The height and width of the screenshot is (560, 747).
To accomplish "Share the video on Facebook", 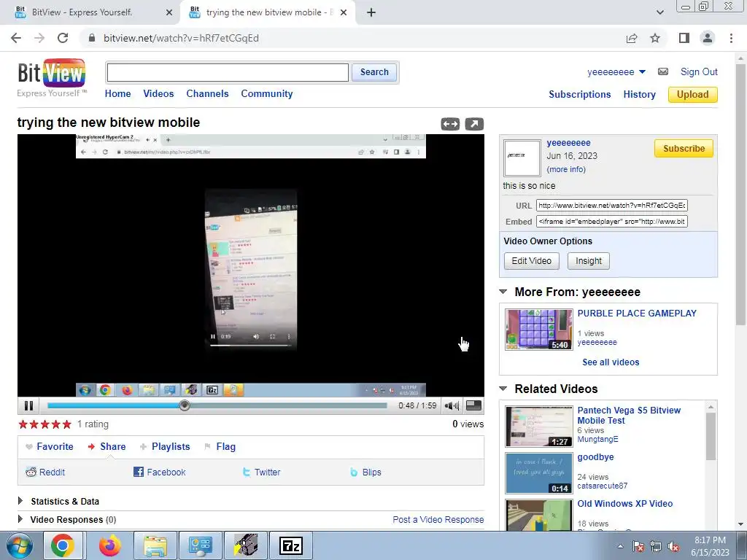I will (x=160, y=472).
